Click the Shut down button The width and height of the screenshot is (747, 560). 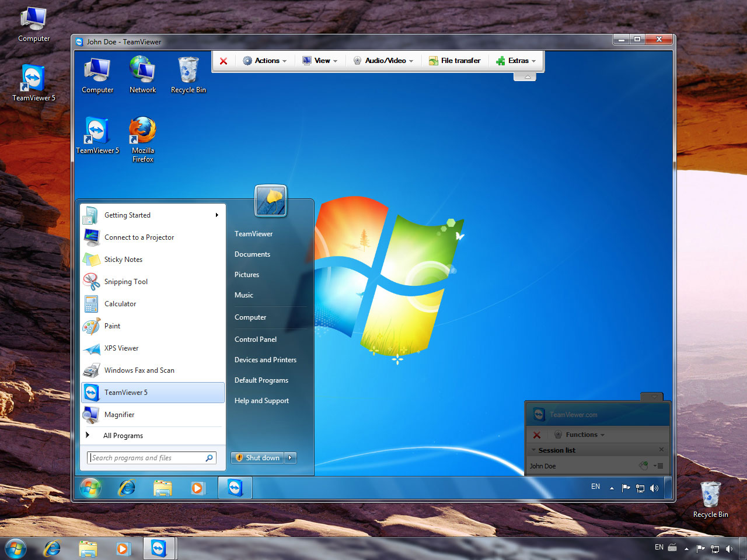point(257,458)
